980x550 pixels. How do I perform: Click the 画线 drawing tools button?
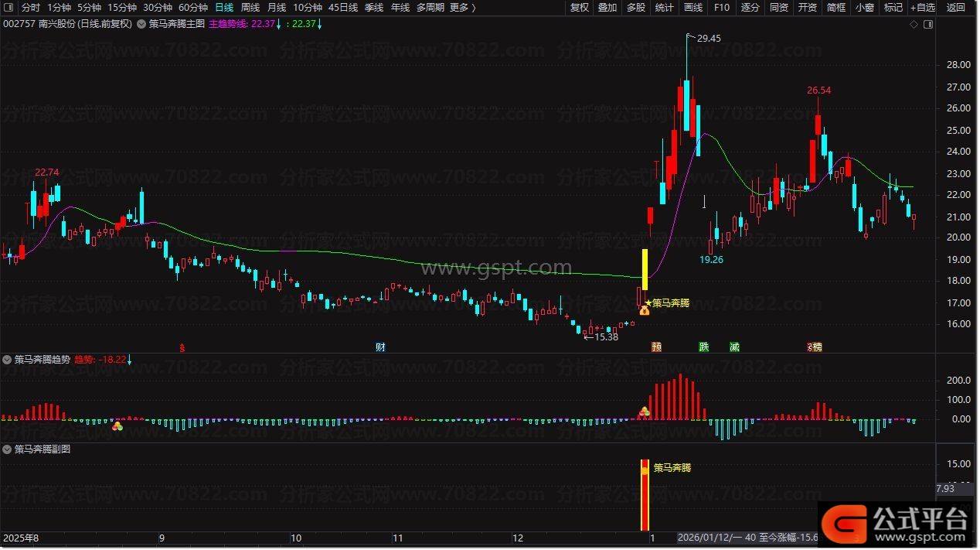pyautogui.click(x=693, y=8)
